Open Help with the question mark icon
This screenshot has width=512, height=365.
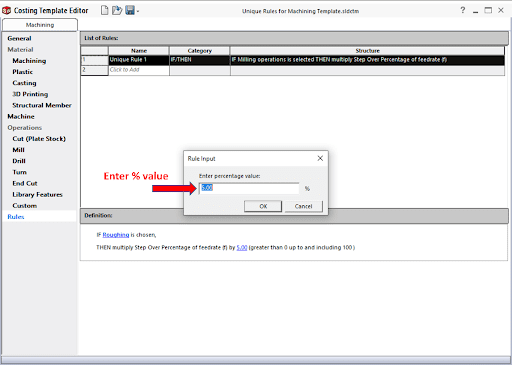463,10
